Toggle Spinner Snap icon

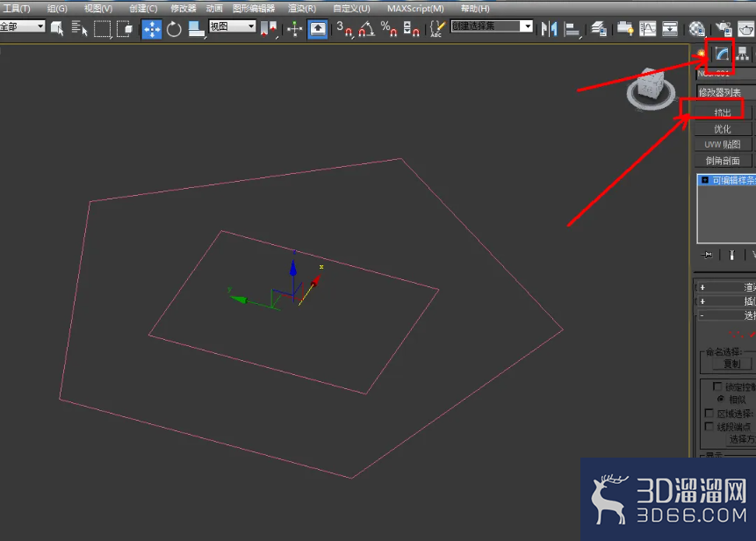click(411, 29)
